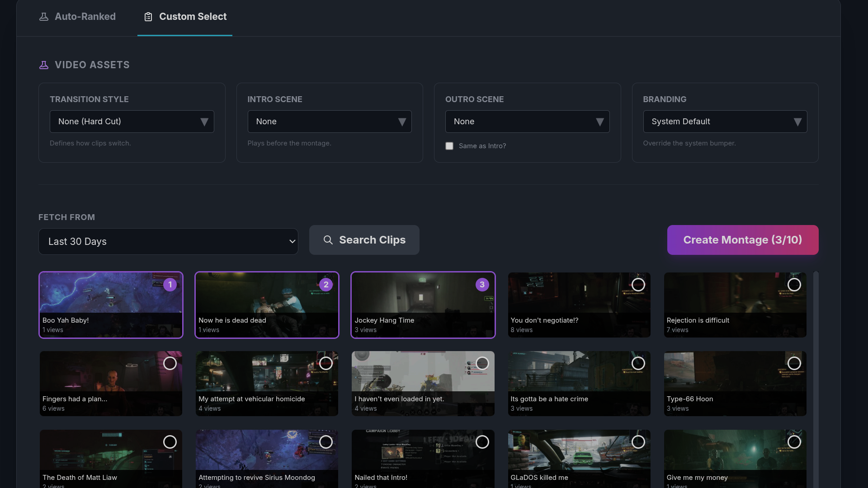Image resolution: width=868 pixels, height=488 pixels.
Task: Switch to the Auto-Ranked tab
Action: pyautogui.click(x=85, y=17)
